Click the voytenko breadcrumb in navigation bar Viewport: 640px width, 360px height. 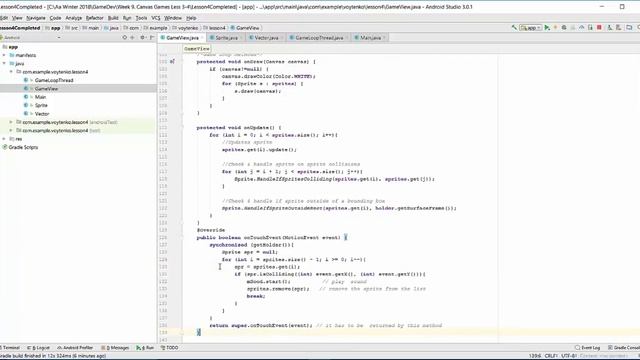tap(185, 28)
